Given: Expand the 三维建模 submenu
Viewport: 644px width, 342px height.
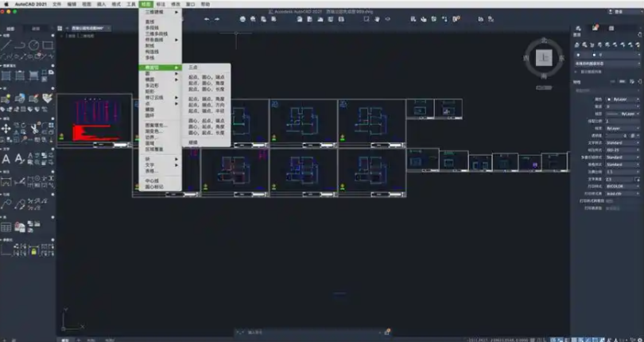Looking at the screenshot, I should [x=160, y=12].
